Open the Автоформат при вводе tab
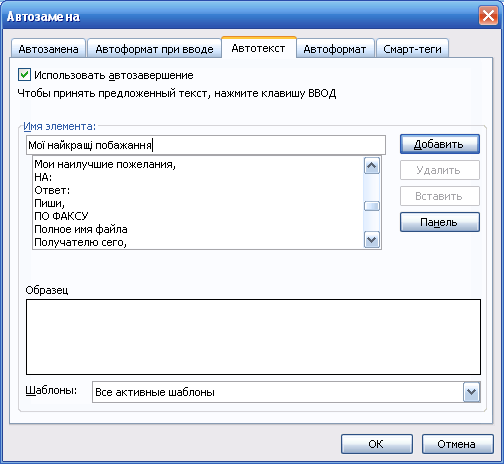Viewport: 504px width, 464px height. point(154,49)
